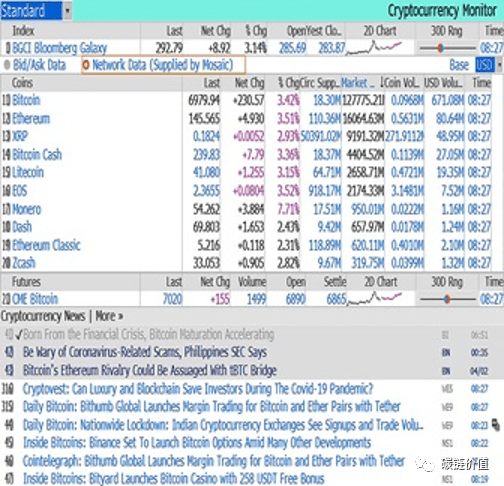
Task: Select the Network Data (Supplied by Mosaic) option
Action: click(163, 65)
